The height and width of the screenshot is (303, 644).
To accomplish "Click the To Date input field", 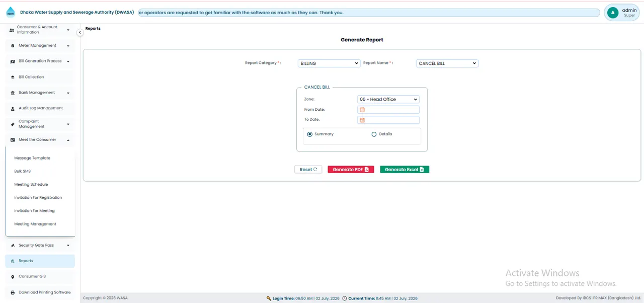I will pos(388,120).
